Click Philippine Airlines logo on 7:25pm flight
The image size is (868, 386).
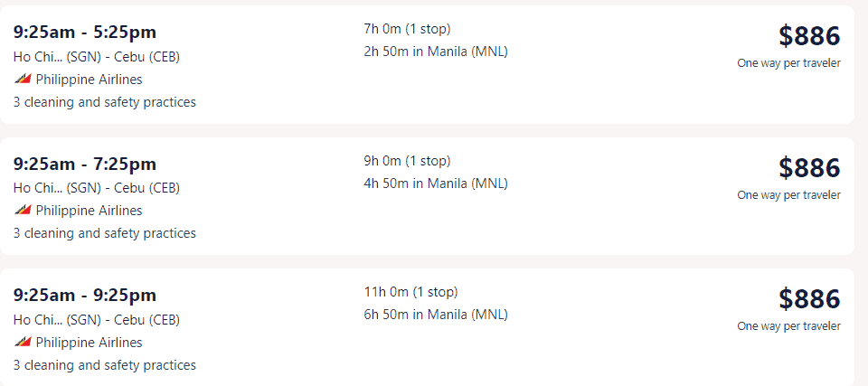pos(23,211)
